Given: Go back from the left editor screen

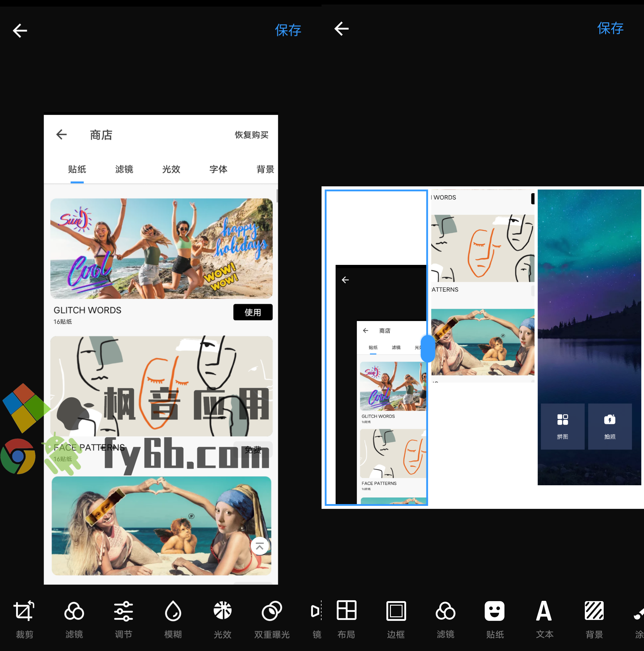Looking at the screenshot, I should click(20, 31).
